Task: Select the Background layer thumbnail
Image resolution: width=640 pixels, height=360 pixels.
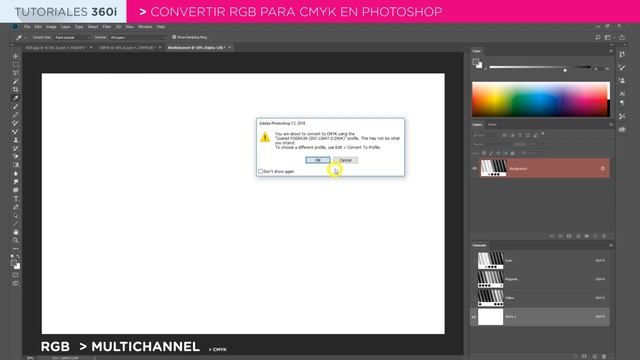Action: point(493,168)
